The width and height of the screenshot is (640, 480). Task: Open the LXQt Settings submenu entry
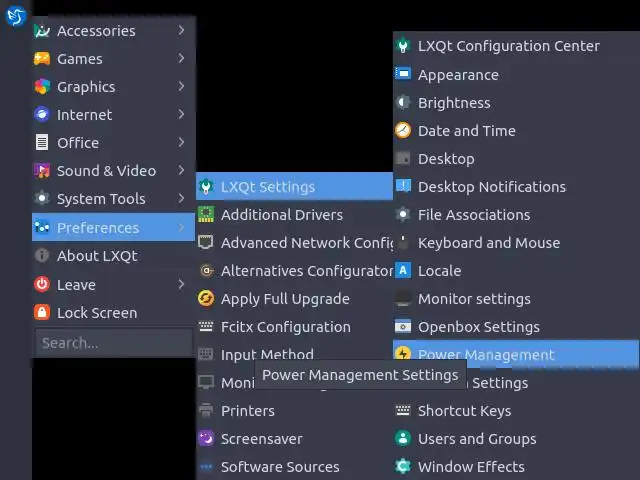(x=294, y=187)
